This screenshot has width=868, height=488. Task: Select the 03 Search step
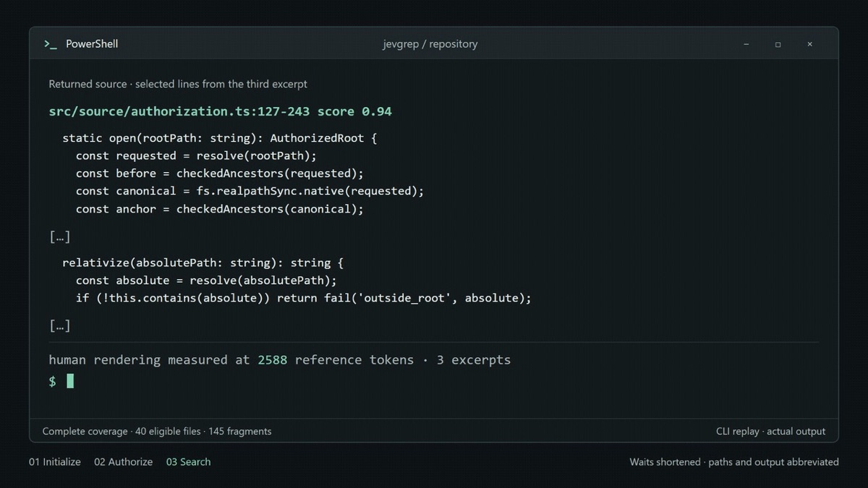click(x=188, y=462)
